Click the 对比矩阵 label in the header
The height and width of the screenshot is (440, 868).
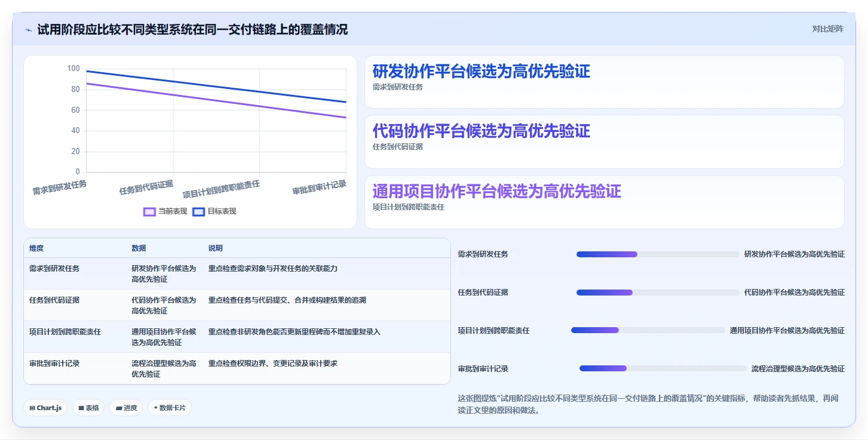click(x=827, y=29)
